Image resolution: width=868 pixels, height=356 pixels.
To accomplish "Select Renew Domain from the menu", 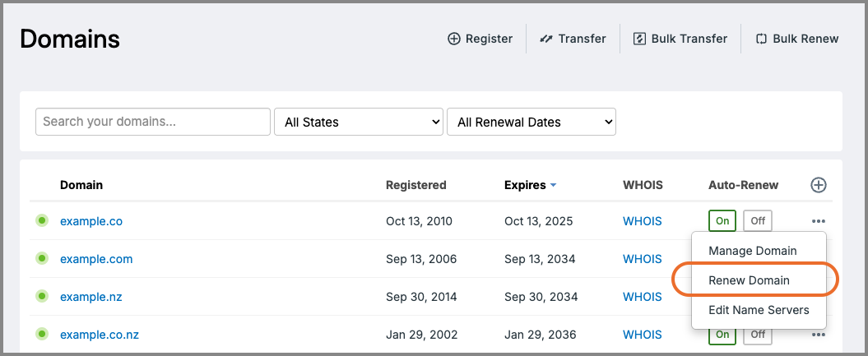I will 749,280.
